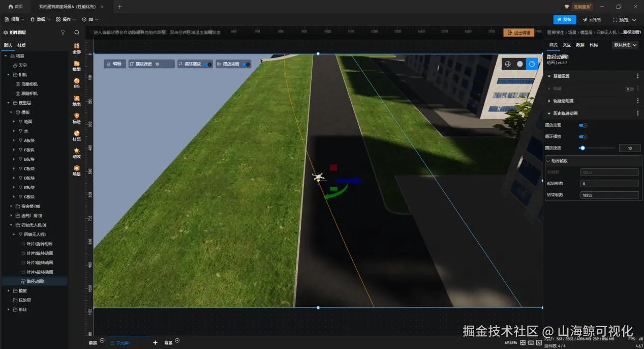The image size is (644, 349).
Task: Toggle 播放动画 switch in viewport toolbar
Action: pos(246,64)
